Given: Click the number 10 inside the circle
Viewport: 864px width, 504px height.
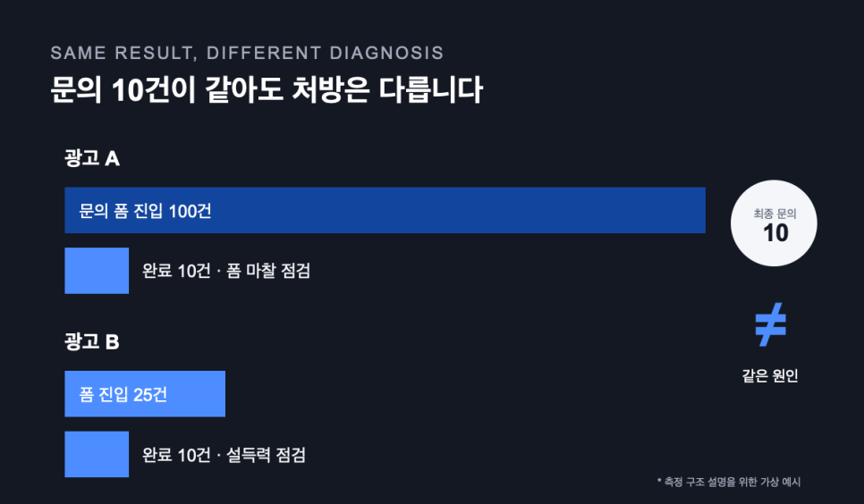Looking at the screenshot, I should (x=775, y=233).
